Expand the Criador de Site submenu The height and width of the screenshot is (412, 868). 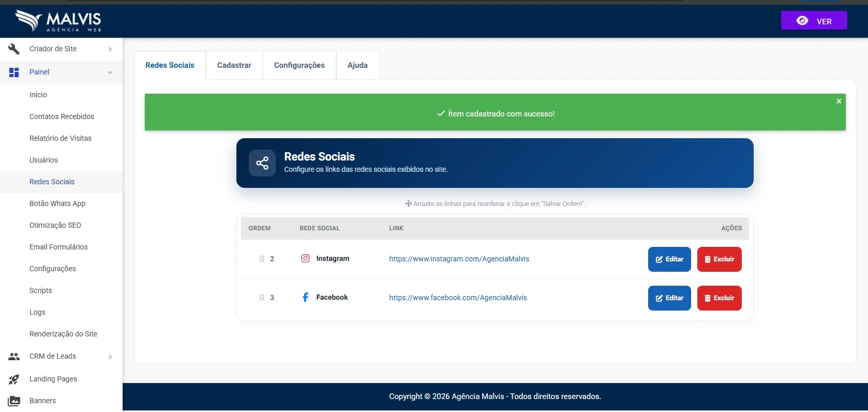(x=110, y=49)
